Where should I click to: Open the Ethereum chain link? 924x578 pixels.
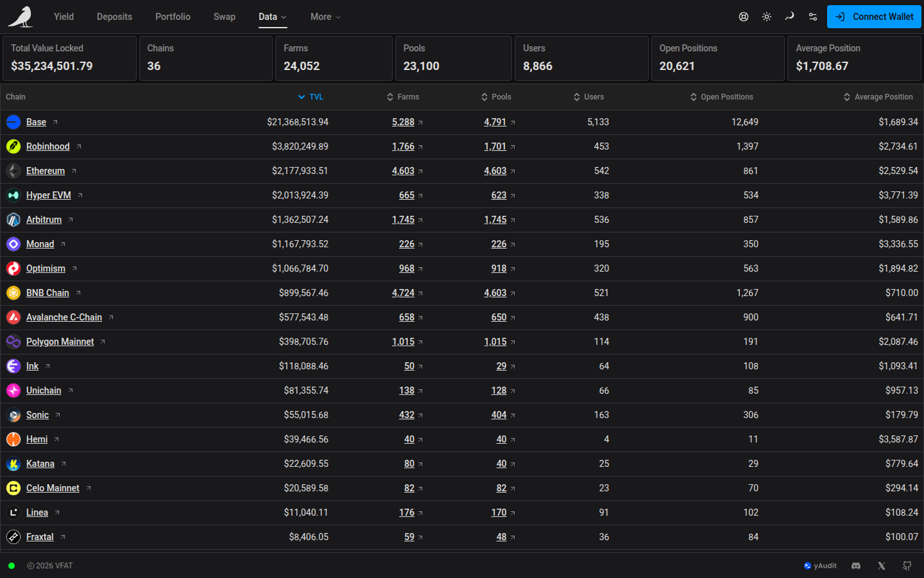[x=46, y=171]
